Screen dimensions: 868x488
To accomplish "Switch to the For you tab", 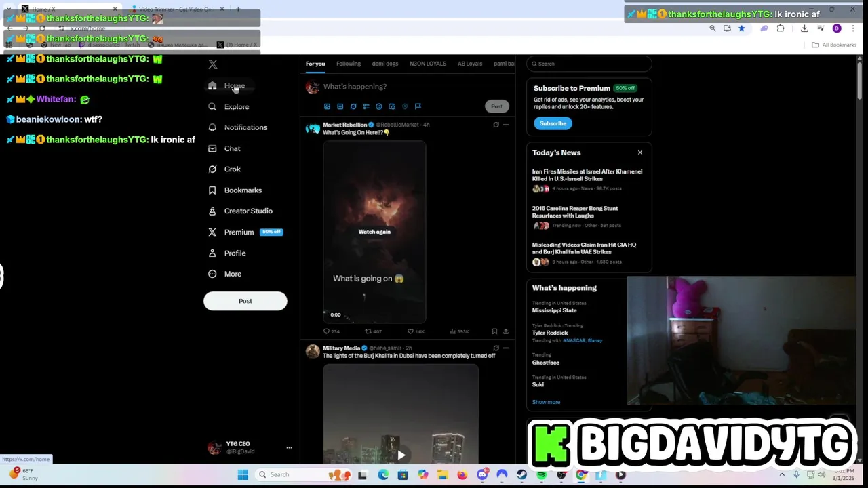I will point(315,64).
